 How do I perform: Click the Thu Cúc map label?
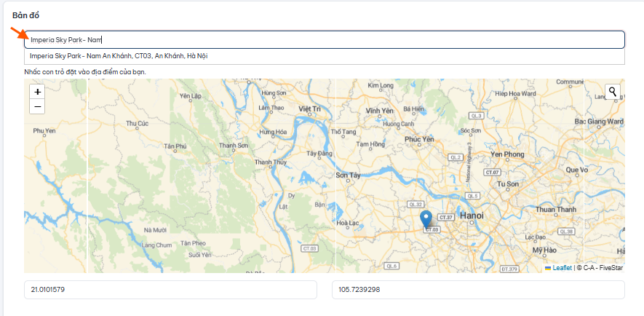pyautogui.click(x=138, y=123)
